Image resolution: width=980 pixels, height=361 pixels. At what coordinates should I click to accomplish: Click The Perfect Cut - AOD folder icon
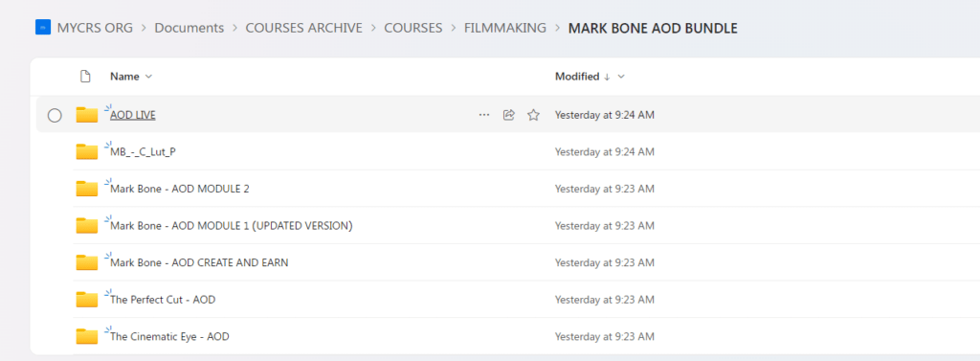(87, 300)
